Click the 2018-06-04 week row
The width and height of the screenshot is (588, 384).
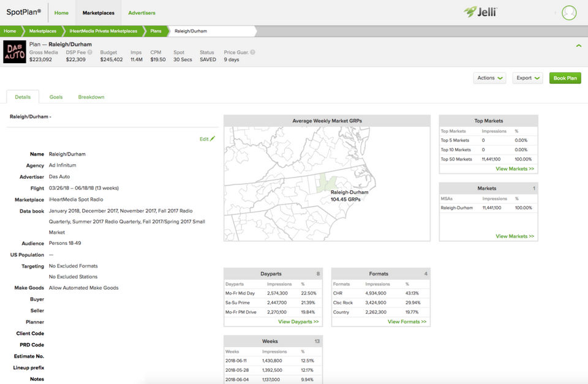point(273,380)
